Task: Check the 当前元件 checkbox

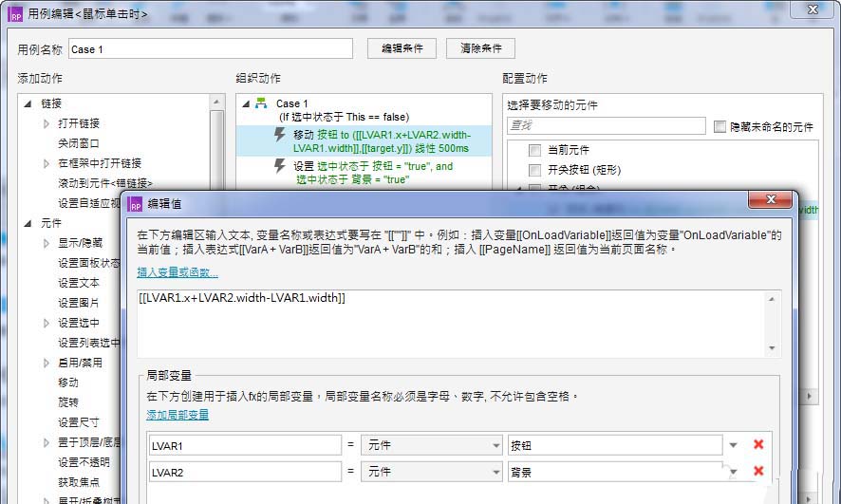Action: [534, 150]
